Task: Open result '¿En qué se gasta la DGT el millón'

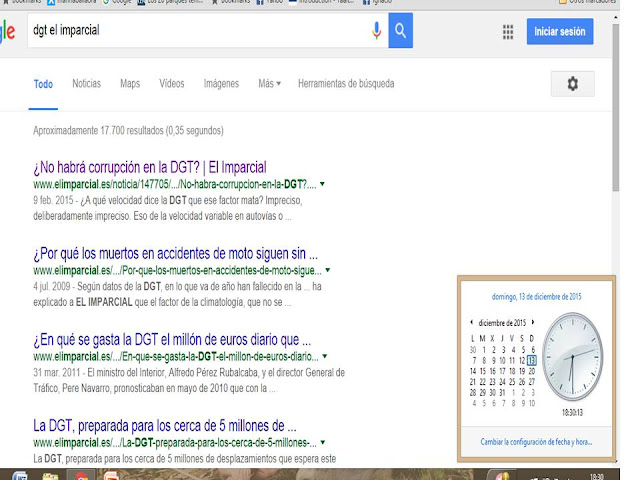Action: tap(172, 340)
